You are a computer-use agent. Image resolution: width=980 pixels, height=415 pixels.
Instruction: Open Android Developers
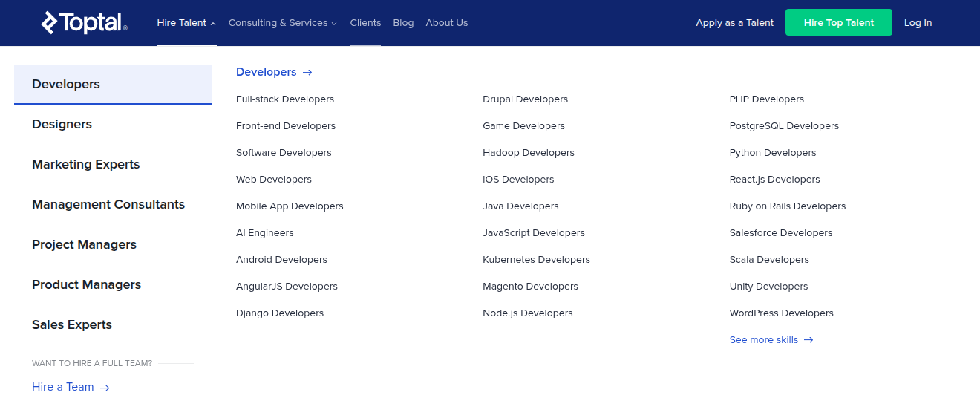pos(281,260)
